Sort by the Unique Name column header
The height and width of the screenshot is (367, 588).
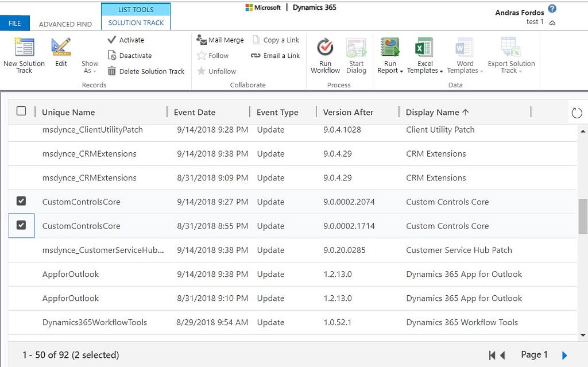[68, 112]
